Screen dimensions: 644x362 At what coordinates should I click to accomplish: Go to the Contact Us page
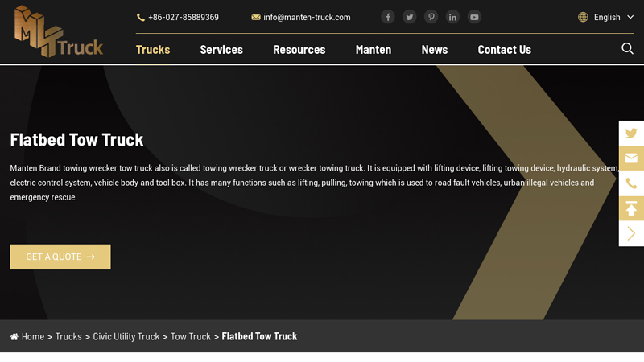point(504,50)
